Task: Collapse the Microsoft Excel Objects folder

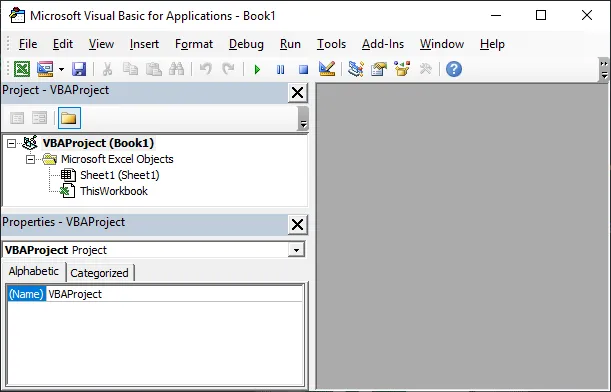Action: [x=30, y=159]
